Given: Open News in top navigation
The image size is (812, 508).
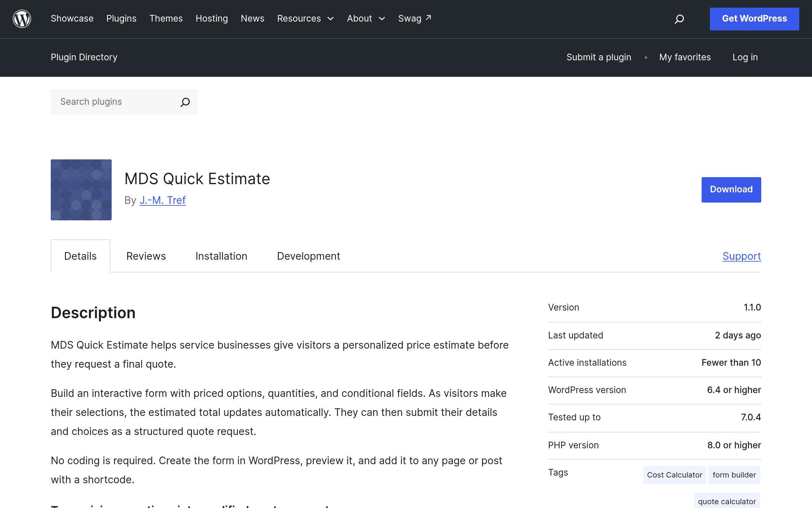Looking at the screenshot, I should (x=252, y=18).
